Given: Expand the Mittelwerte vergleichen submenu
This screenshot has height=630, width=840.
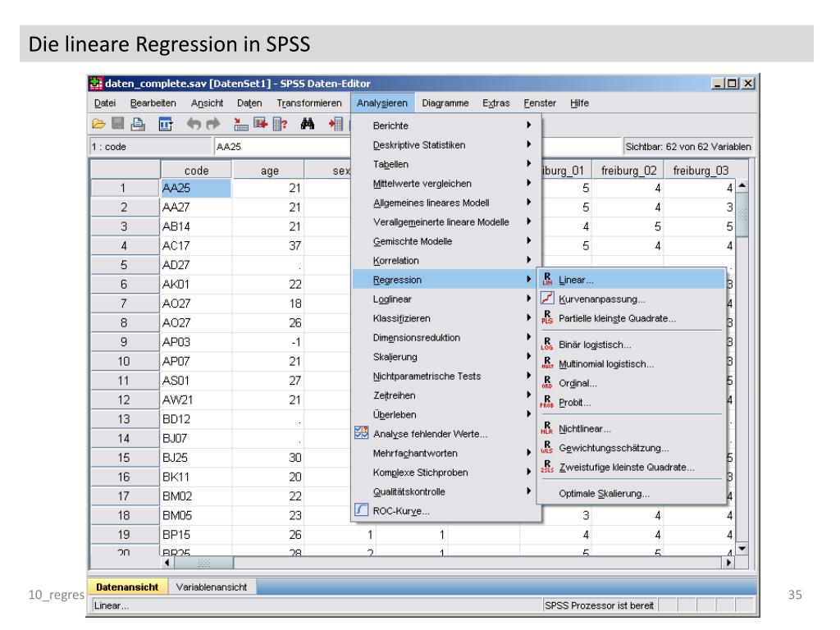Looking at the screenshot, I should [x=445, y=183].
